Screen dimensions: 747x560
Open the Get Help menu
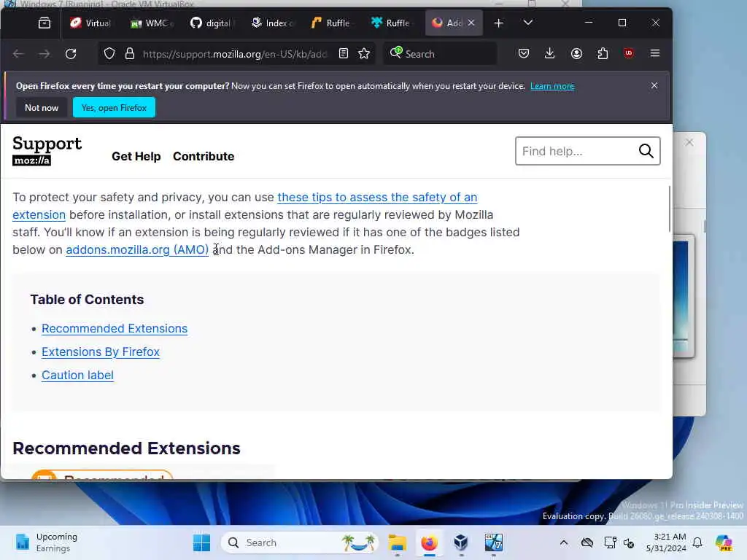point(136,156)
